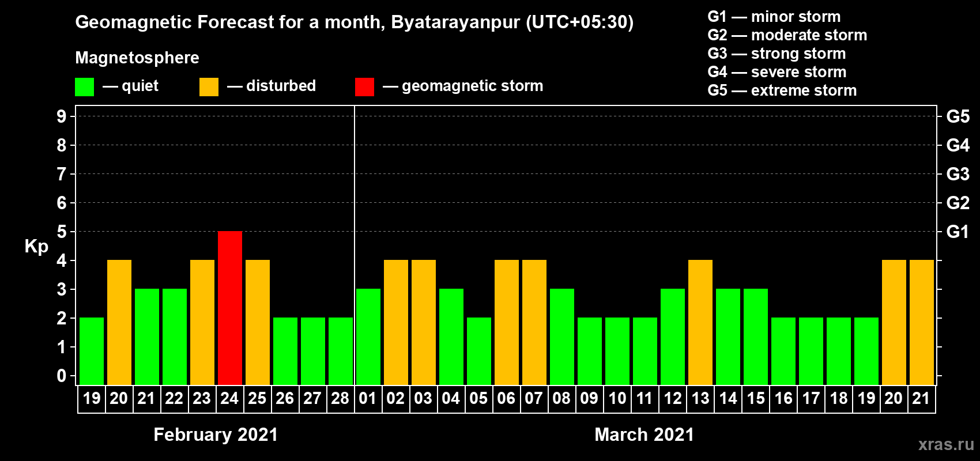The width and height of the screenshot is (980, 461).
Task: Click the green bar for March 05
Action: (479, 351)
